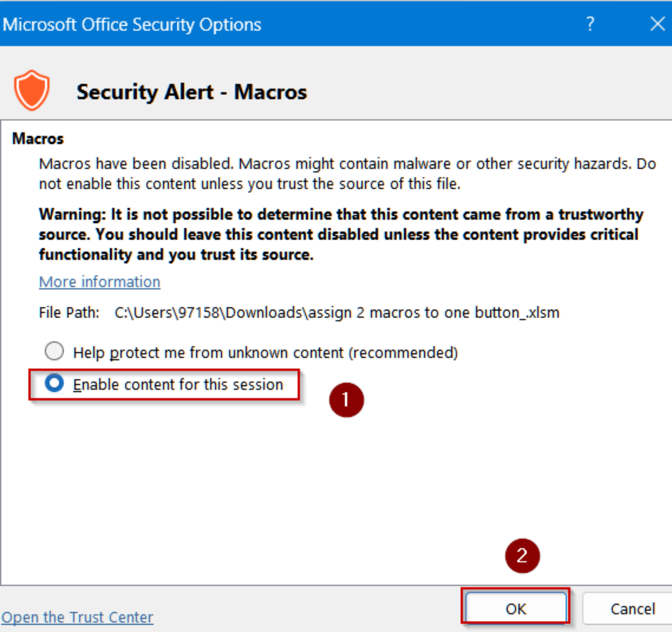The width and height of the screenshot is (672, 632).
Task: Dismiss the dialog with Cancel
Action: click(x=633, y=608)
